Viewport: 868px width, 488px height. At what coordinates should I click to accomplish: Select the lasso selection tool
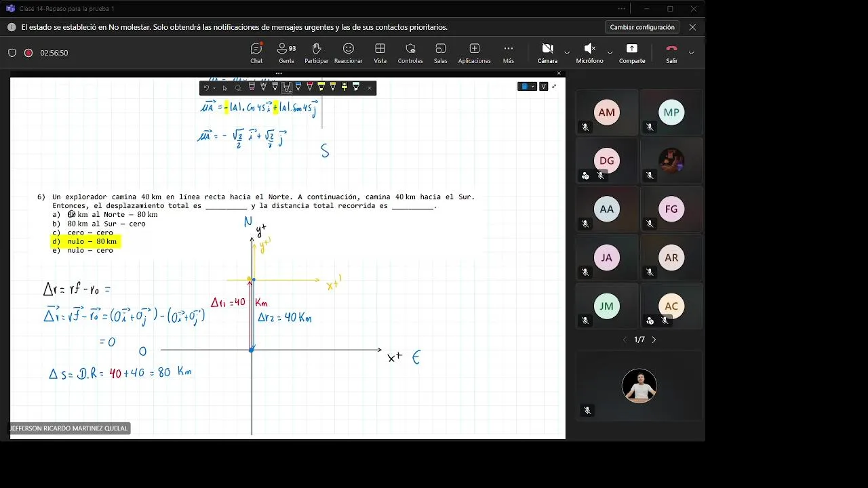click(238, 87)
